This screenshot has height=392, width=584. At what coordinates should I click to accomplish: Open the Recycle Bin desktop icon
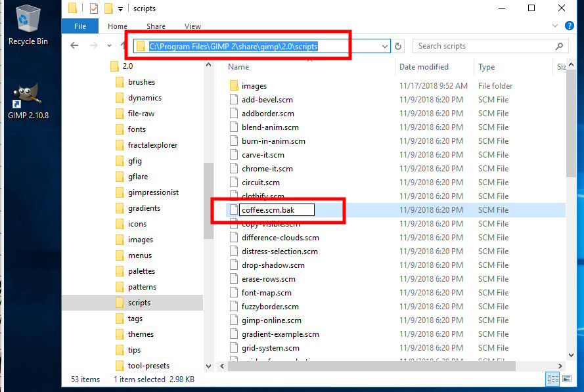click(28, 24)
